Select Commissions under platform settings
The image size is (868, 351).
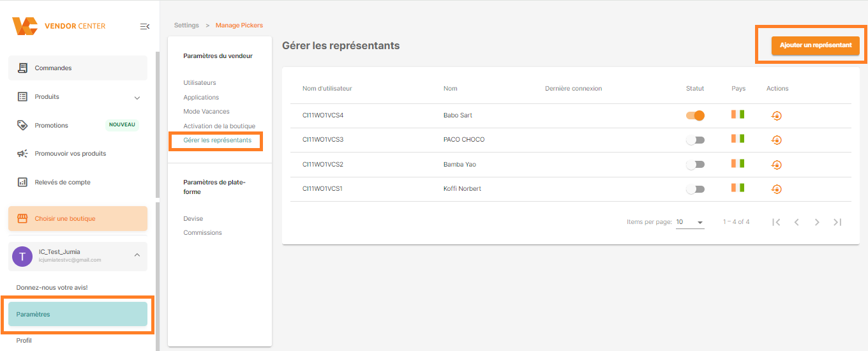pos(202,233)
